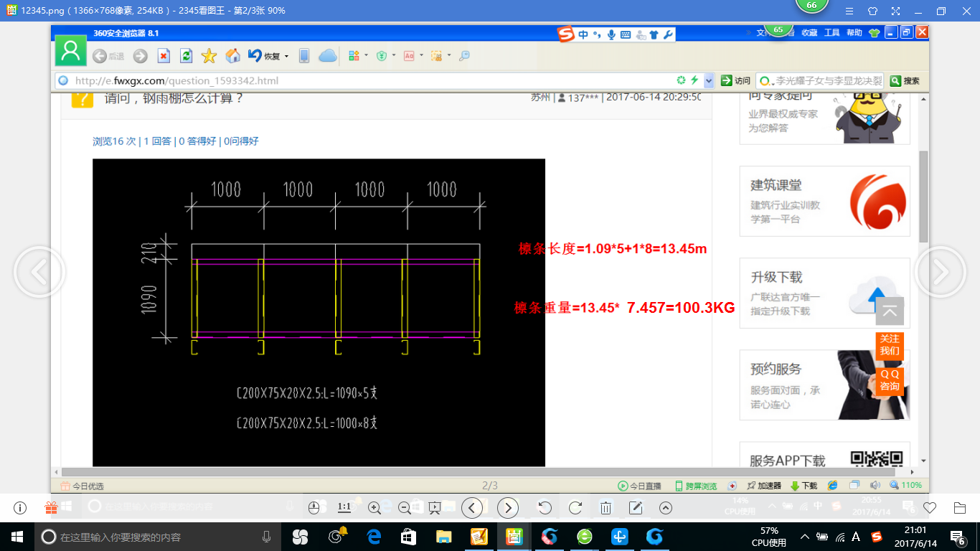Open spiral app with bell on taskbar

[337, 536]
